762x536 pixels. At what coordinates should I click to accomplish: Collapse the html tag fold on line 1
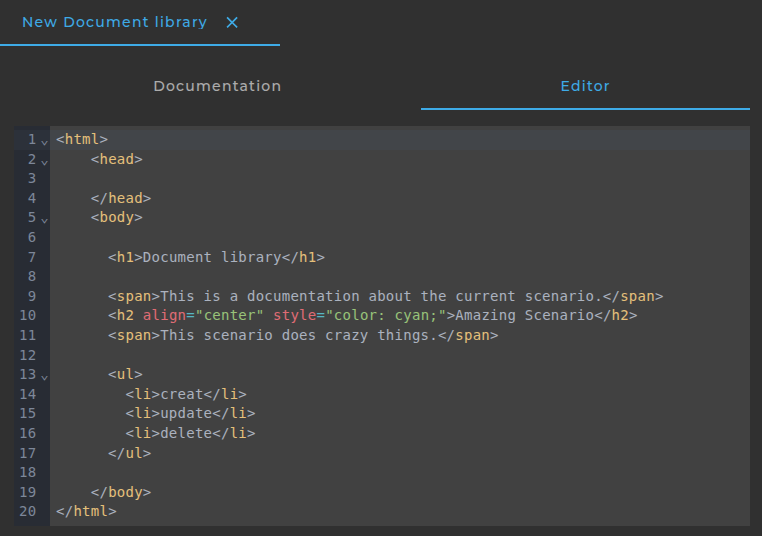point(44,142)
